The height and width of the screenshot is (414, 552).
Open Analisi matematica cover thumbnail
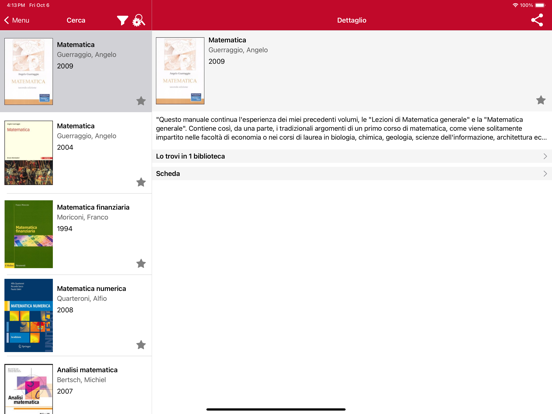(29, 389)
